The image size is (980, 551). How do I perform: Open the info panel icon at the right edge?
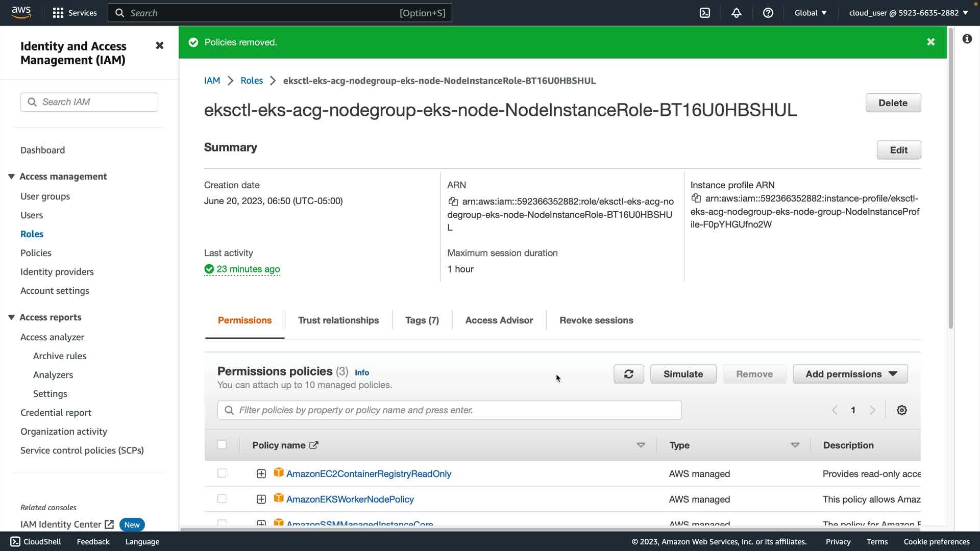[967, 39]
